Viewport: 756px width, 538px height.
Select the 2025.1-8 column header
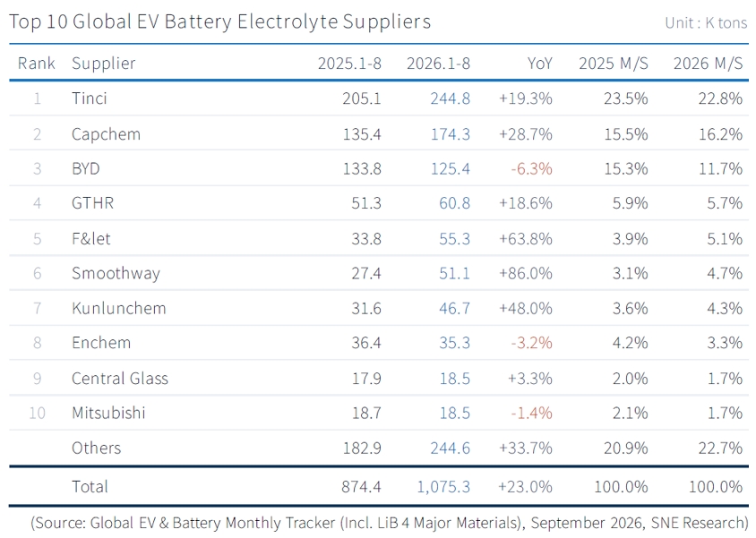coord(349,64)
